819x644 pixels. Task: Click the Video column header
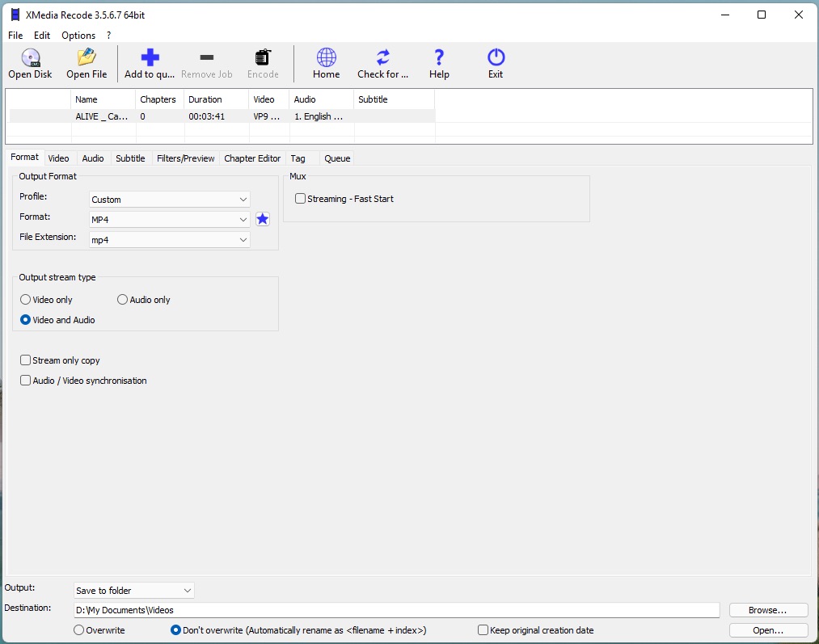click(x=269, y=99)
